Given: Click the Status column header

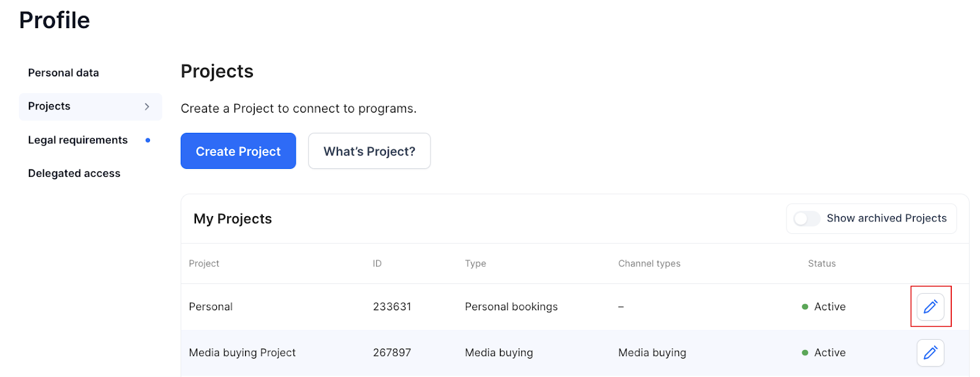Looking at the screenshot, I should 822,264.
